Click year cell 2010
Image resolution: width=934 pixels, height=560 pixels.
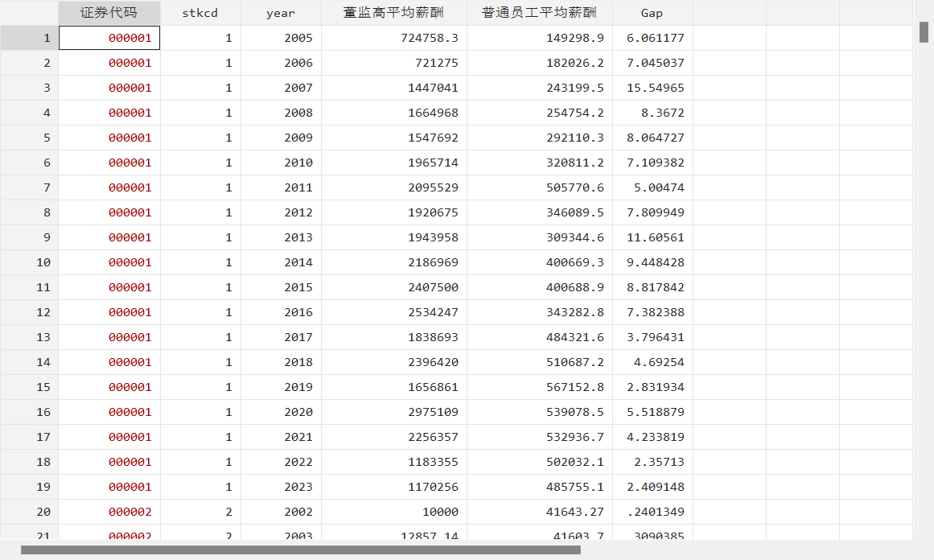tap(281, 163)
